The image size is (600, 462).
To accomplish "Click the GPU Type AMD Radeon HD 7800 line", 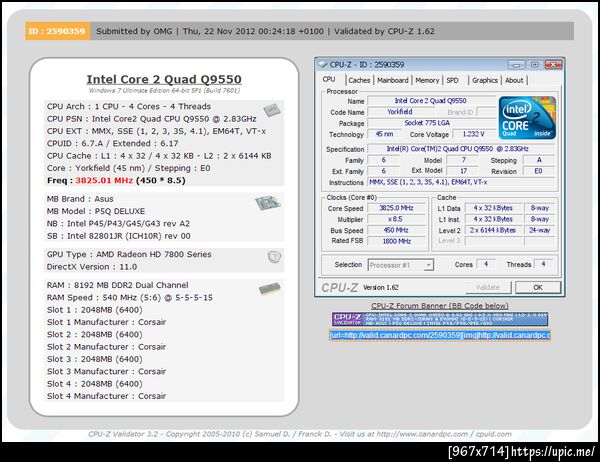I will (x=129, y=254).
